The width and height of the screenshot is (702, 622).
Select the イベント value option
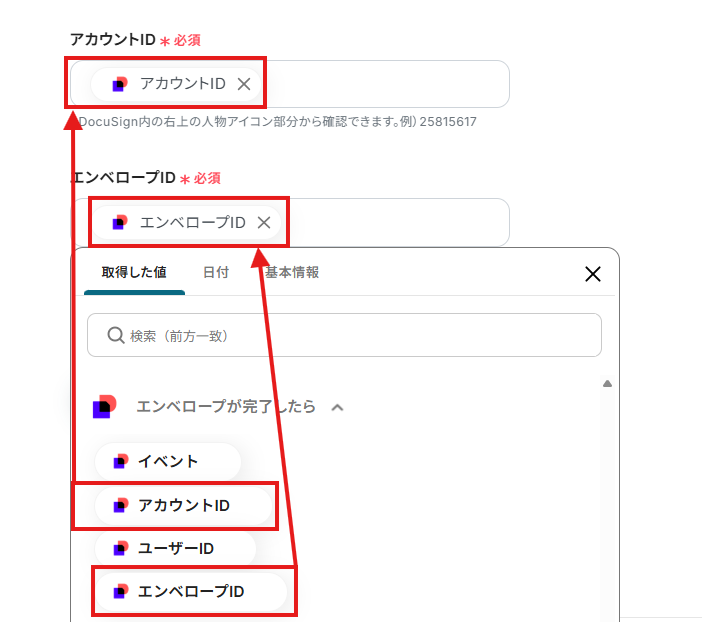pos(168,461)
